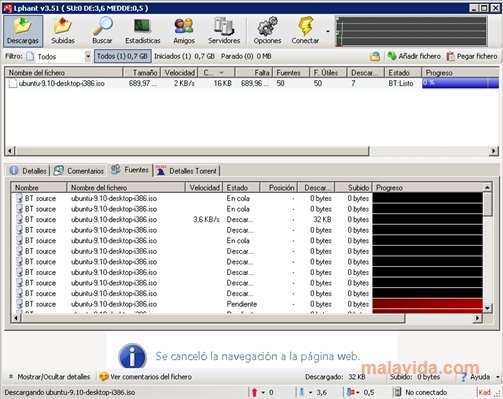
Task: Select the Parado (0) filter
Action: (246, 56)
